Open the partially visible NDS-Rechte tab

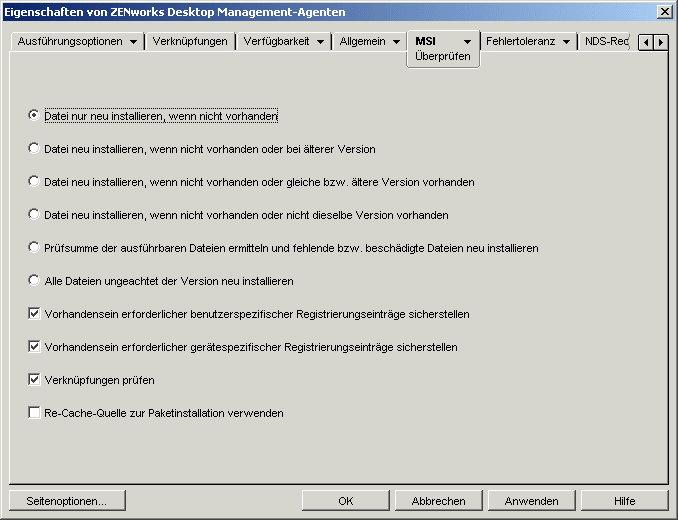[606, 41]
